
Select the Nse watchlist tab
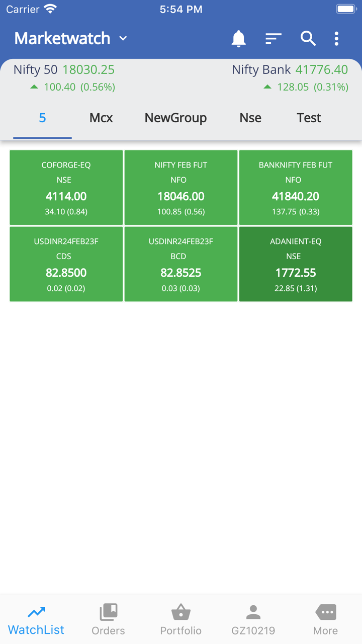pyautogui.click(x=250, y=118)
